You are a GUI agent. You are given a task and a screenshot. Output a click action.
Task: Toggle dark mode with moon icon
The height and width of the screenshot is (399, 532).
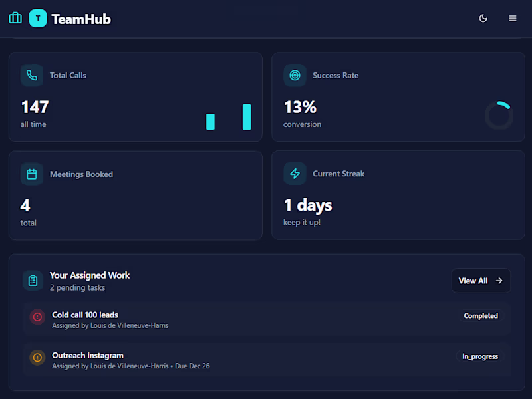pos(483,19)
